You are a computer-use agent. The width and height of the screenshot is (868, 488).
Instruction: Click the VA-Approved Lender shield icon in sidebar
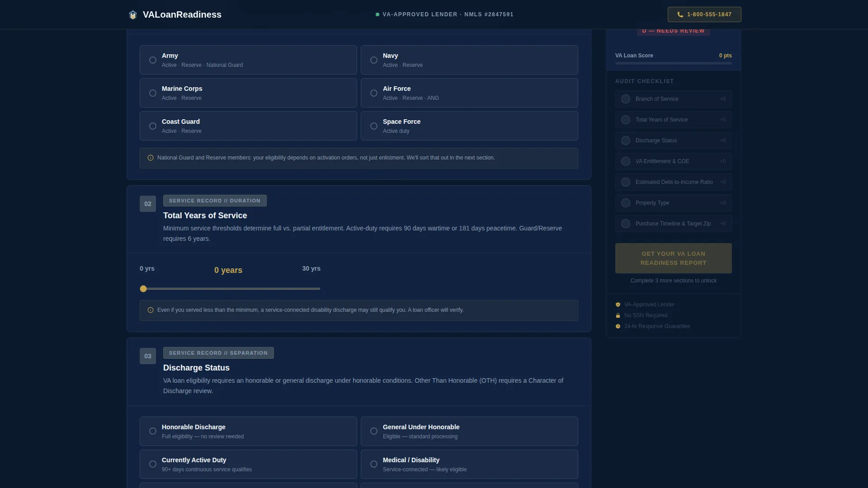pyautogui.click(x=618, y=305)
